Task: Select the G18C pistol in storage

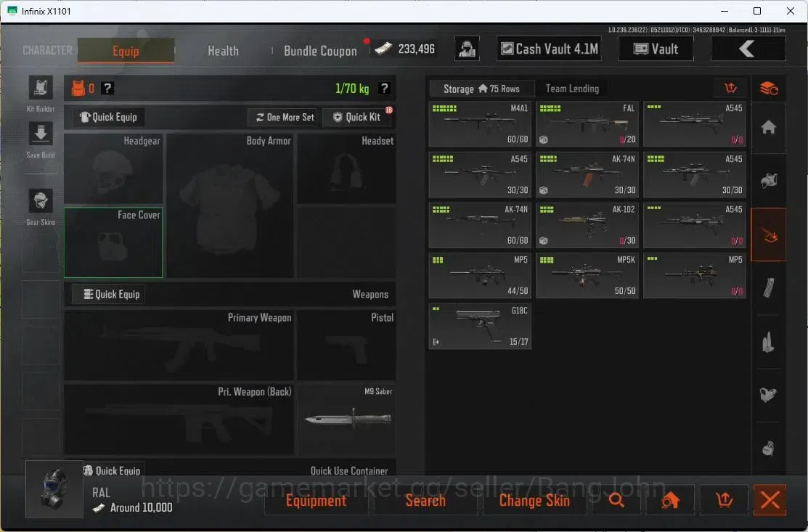Action: (x=480, y=326)
